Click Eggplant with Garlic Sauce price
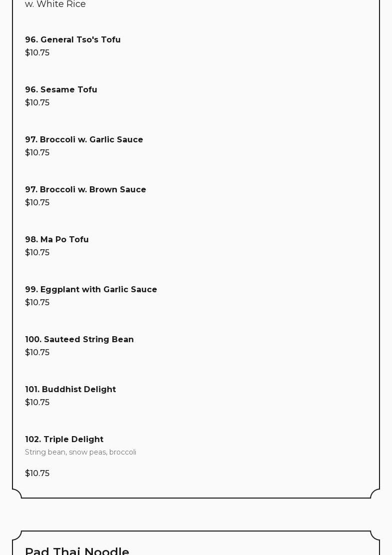The height and width of the screenshot is (555, 392). pyautogui.click(x=37, y=302)
